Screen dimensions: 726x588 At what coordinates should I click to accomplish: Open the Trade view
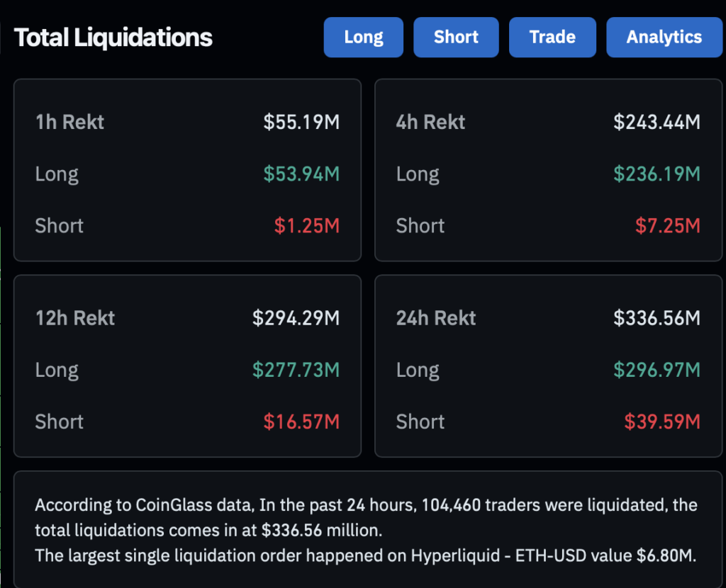pyautogui.click(x=552, y=37)
